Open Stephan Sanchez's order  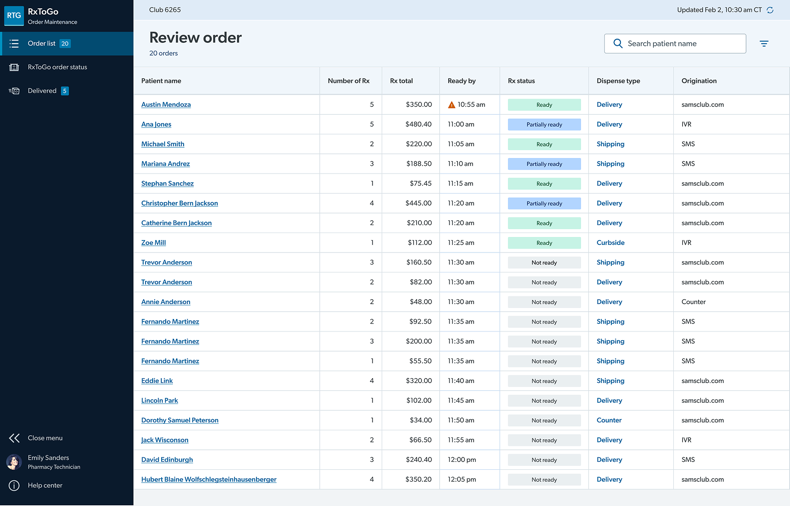pos(167,183)
